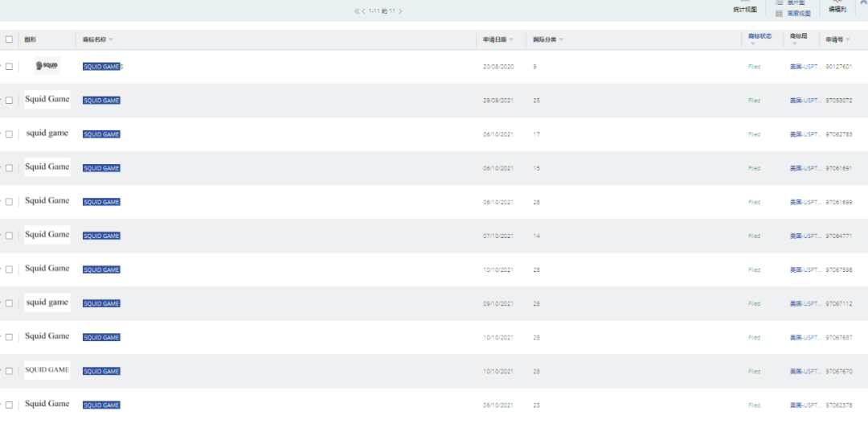Open the 美国-USPTO link for 97053072
This screenshot has height=428, width=868.
click(805, 101)
